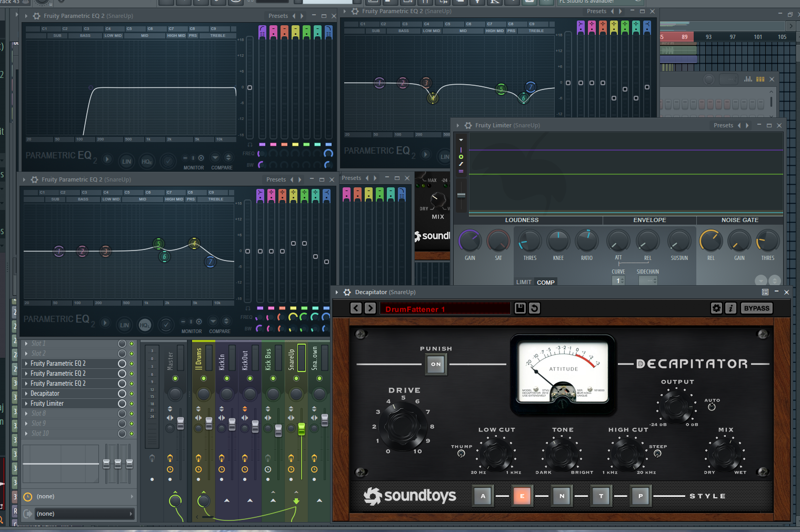Open Fruity Limiter window menu arrow in title bar
This screenshot has height=532, width=800.
coord(458,125)
